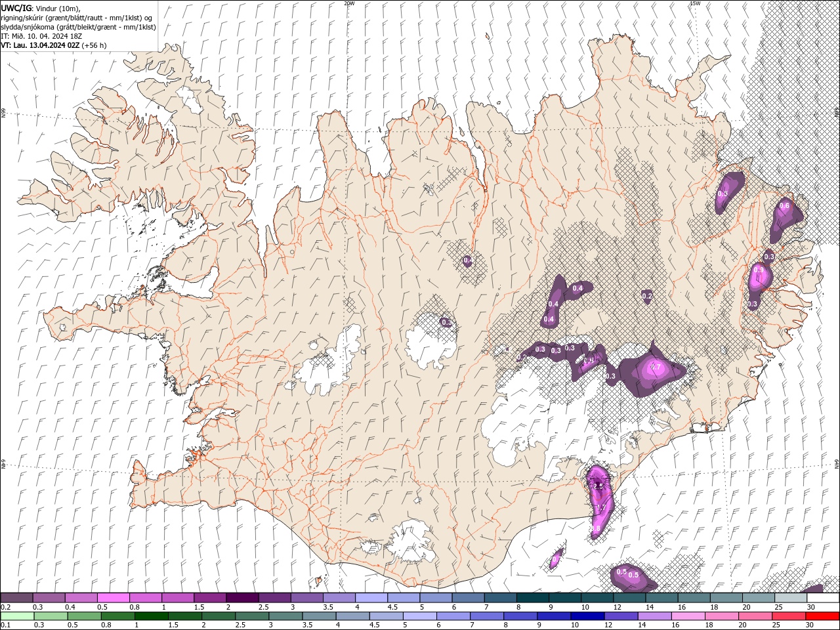Pick the light lavender 4 swatch in snow legend
This screenshot has height=630, width=840.
[371, 598]
